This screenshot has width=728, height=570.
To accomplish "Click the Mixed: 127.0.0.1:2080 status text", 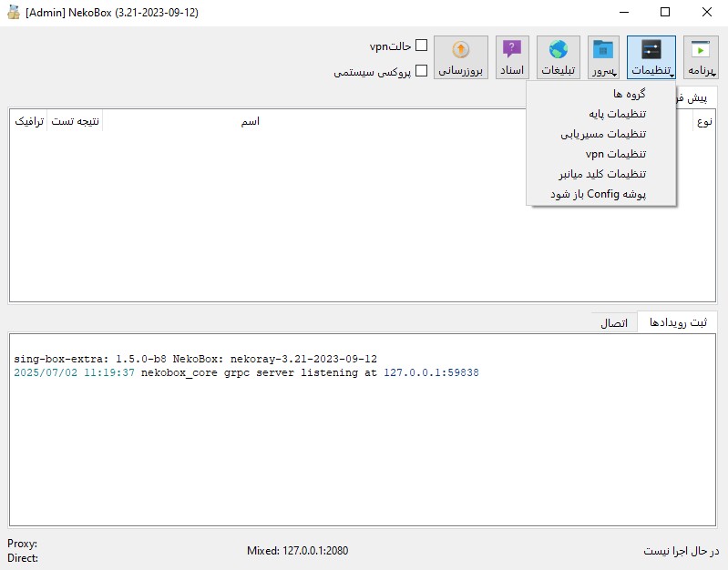I will [x=297, y=551].
